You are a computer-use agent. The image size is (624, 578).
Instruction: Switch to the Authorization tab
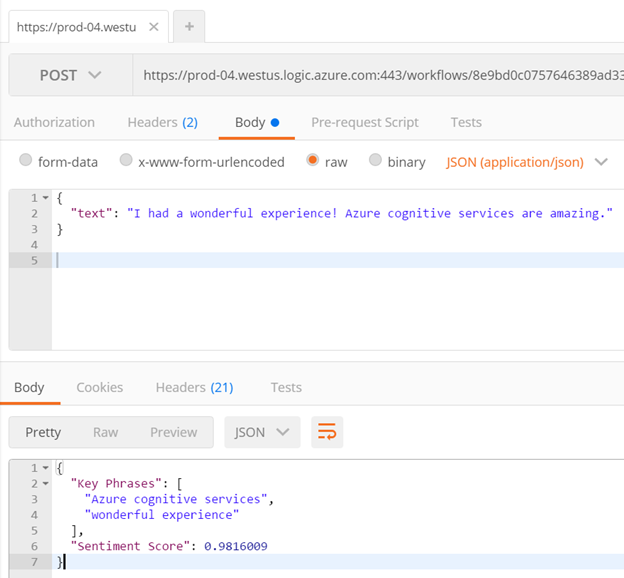tap(55, 122)
